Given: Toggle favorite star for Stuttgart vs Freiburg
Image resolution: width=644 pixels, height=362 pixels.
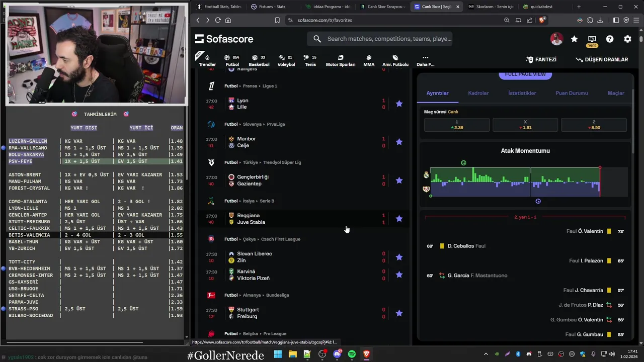Looking at the screenshot, I should (399, 313).
